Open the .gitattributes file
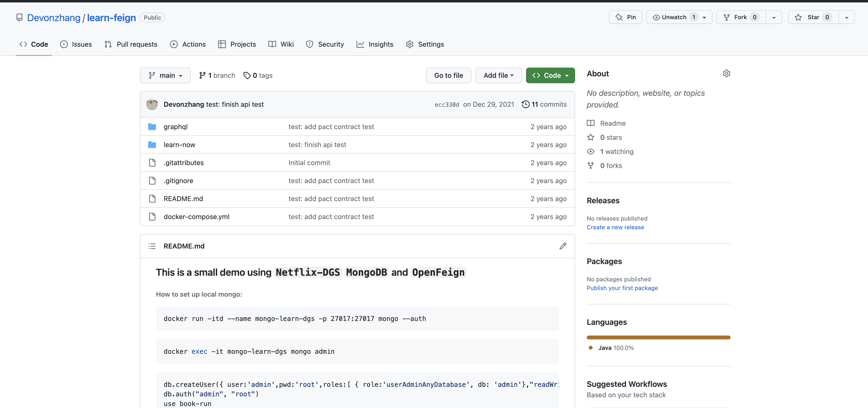The width and height of the screenshot is (868, 408). pyautogui.click(x=184, y=163)
